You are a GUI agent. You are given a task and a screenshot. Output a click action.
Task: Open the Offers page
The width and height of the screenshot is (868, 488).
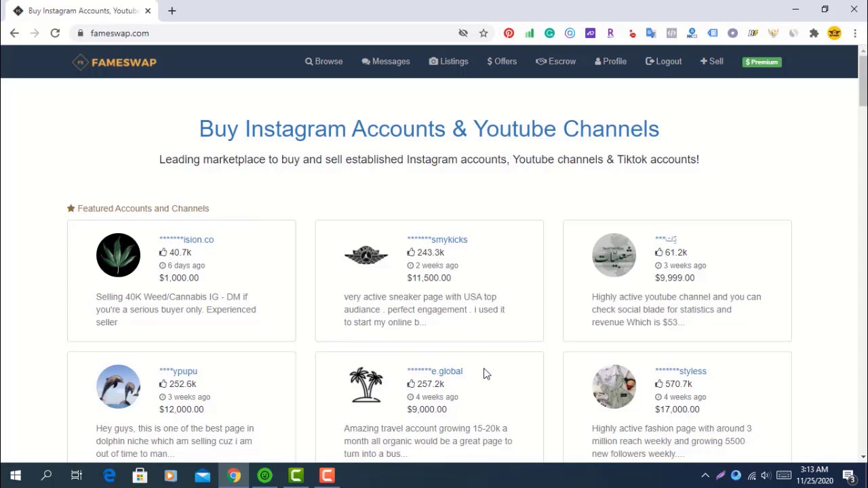502,61
